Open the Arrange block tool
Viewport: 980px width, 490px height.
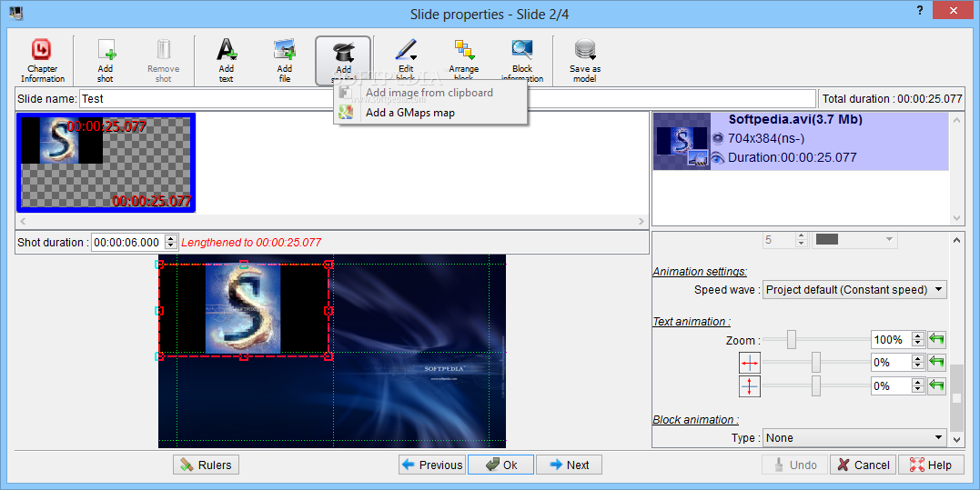(x=464, y=61)
